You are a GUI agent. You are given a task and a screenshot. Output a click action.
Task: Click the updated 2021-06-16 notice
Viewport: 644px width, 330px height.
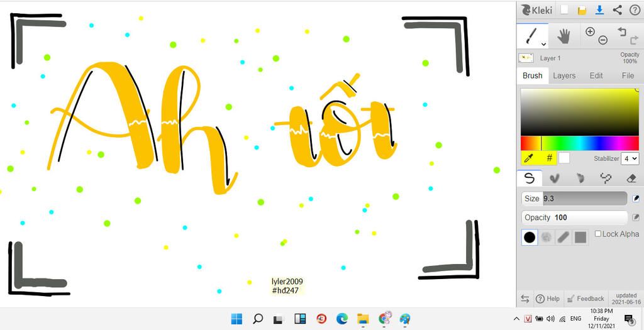pos(626,299)
